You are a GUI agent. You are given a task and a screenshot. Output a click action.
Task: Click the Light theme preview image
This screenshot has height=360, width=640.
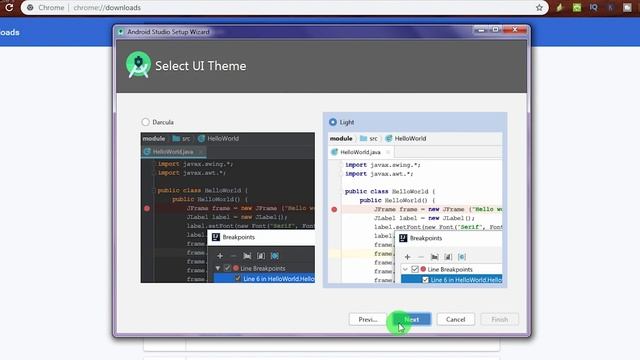click(415, 208)
